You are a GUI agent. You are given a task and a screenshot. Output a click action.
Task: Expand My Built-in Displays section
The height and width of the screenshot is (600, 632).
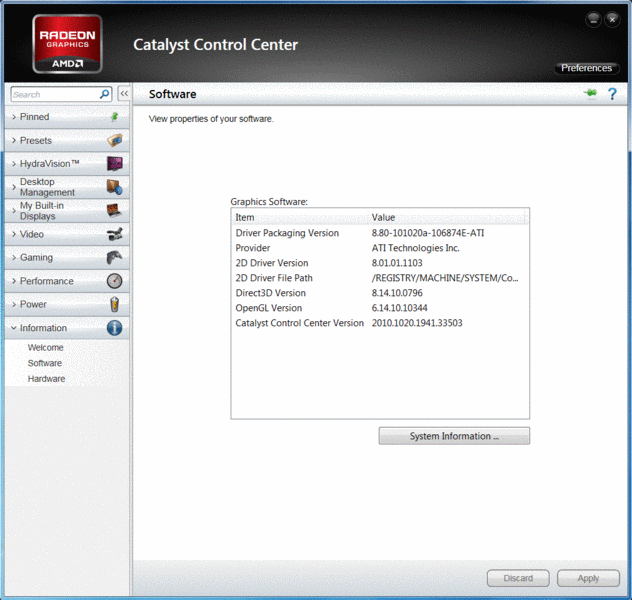[x=67, y=211]
